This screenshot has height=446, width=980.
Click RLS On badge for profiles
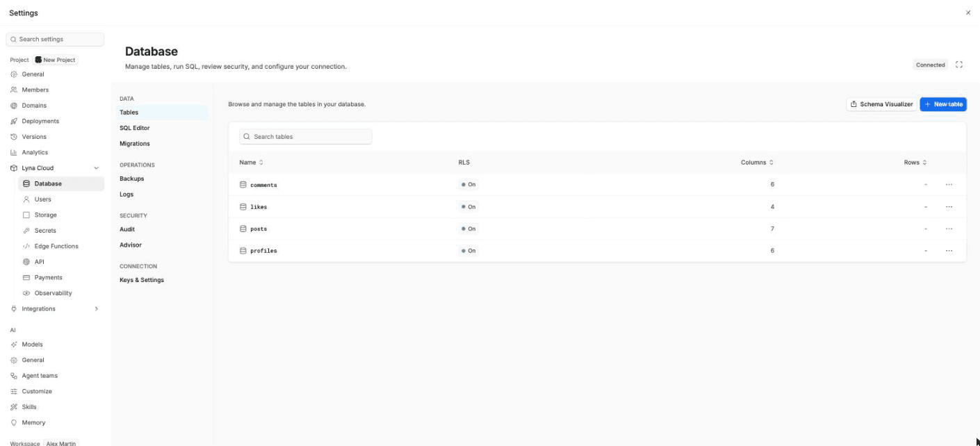[x=468, y=251]
